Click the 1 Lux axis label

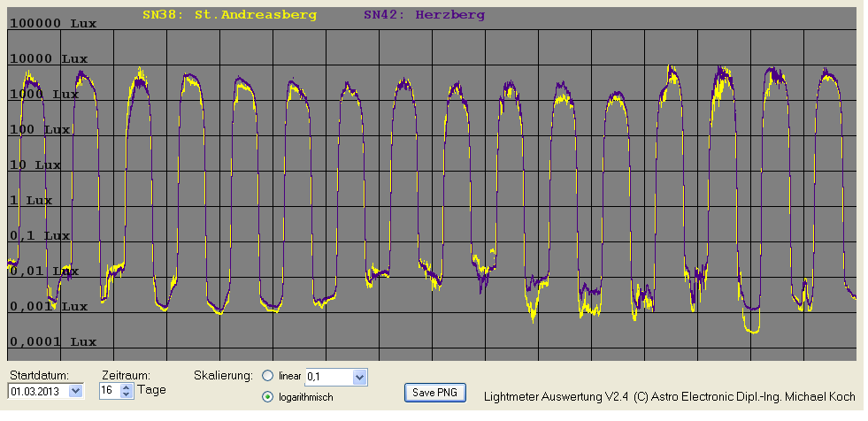[31, 201]
